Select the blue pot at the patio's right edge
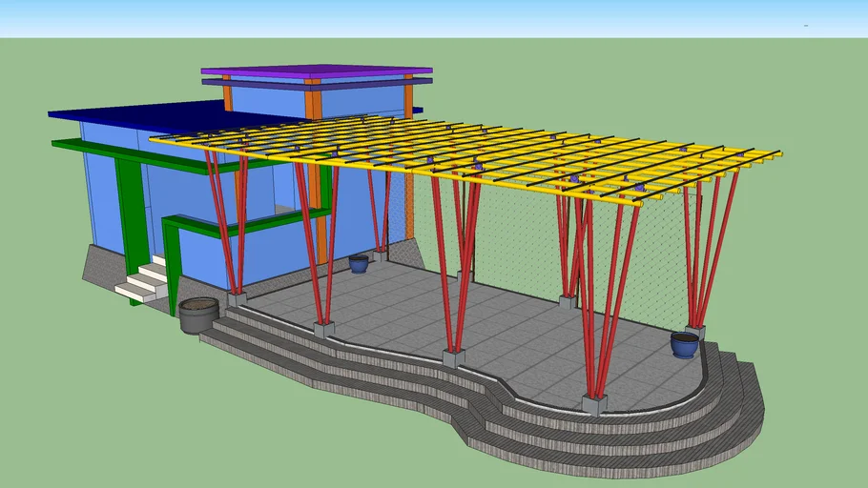Screen dimensions: 868x488 click(684, 344)
